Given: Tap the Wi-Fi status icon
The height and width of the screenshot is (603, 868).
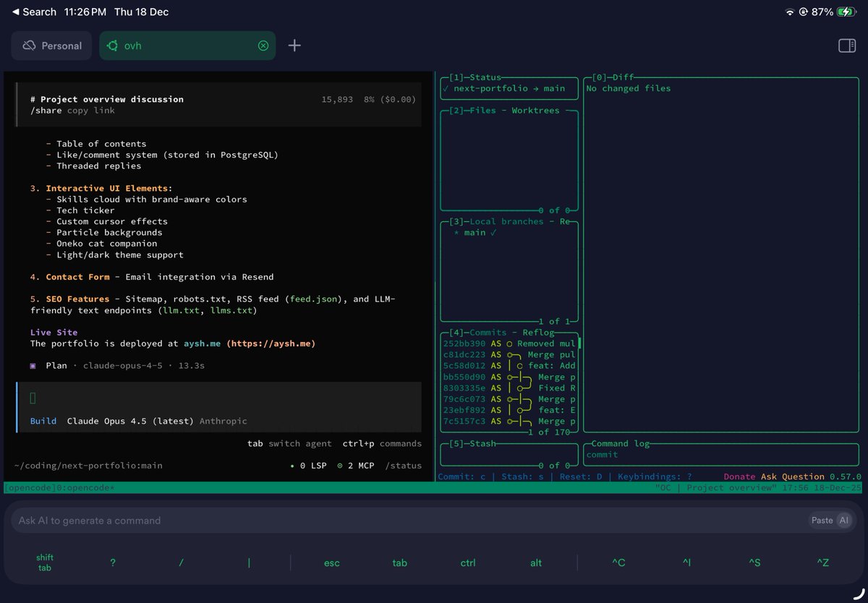Looking at the screenshot, I should pyautogui.click(x=790, y=12).
